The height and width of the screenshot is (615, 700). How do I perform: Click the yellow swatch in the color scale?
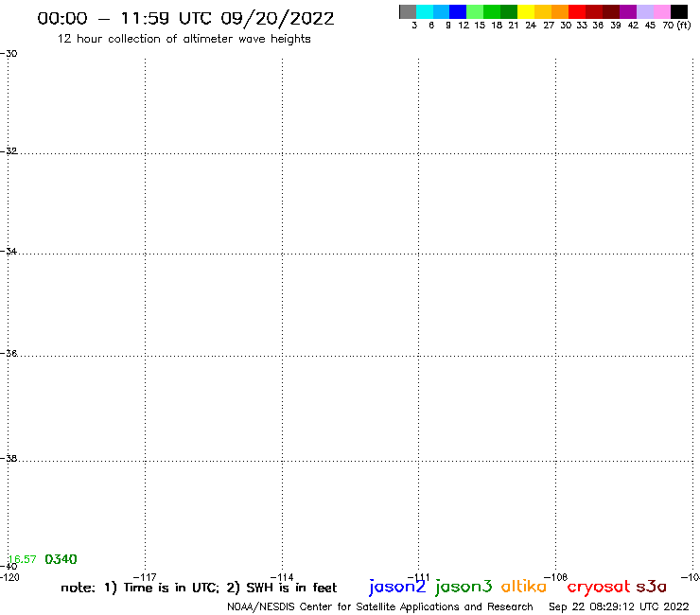pyautogui.click(x=526, y=11)
